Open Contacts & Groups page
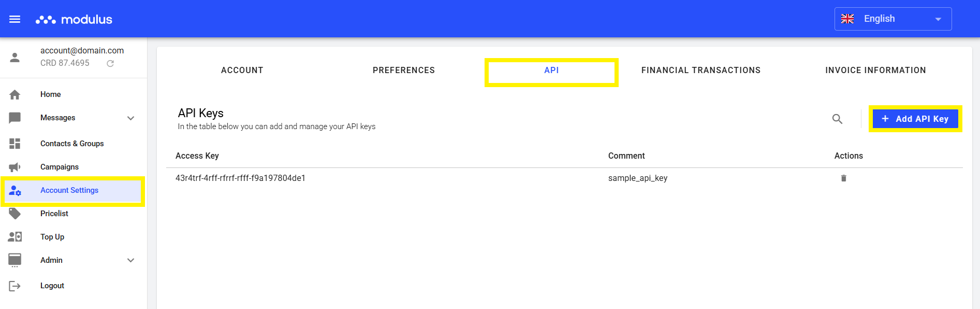This screenshot has width=980, height=309. (x=72, y=144)
